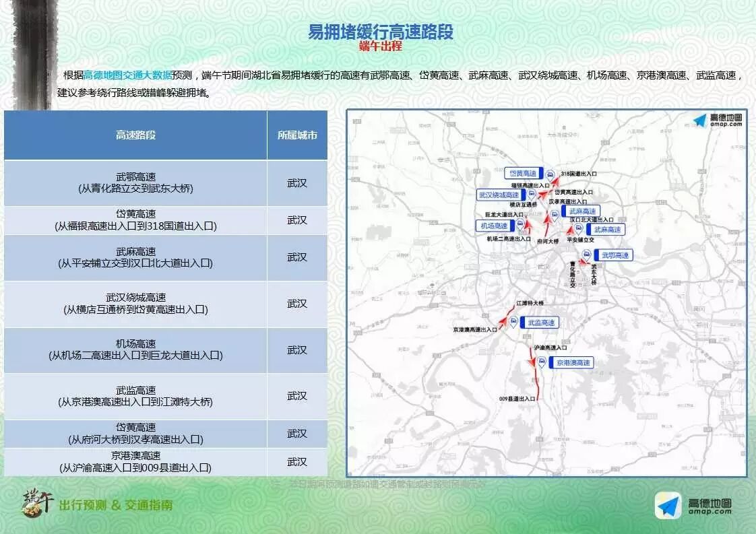Click the 岱黄高速 label on the map

524,174
